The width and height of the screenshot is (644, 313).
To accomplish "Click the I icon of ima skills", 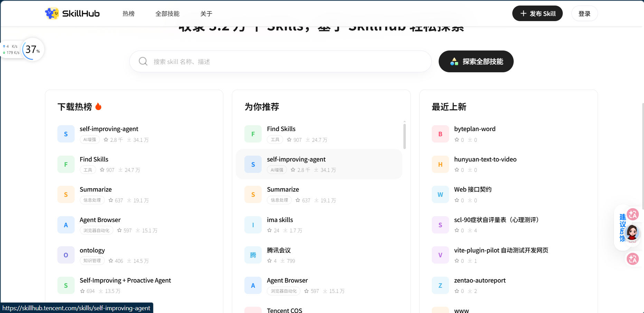I will click(253, 224).
